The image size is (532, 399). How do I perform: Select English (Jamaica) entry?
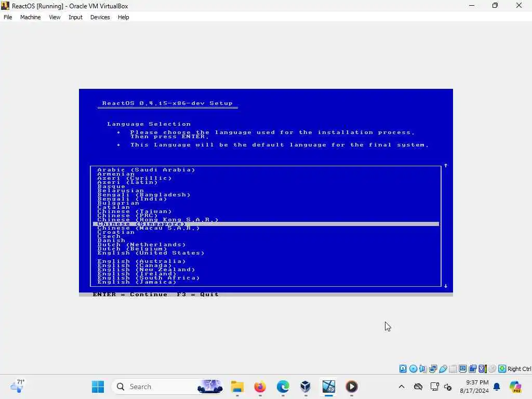[137, 282]
